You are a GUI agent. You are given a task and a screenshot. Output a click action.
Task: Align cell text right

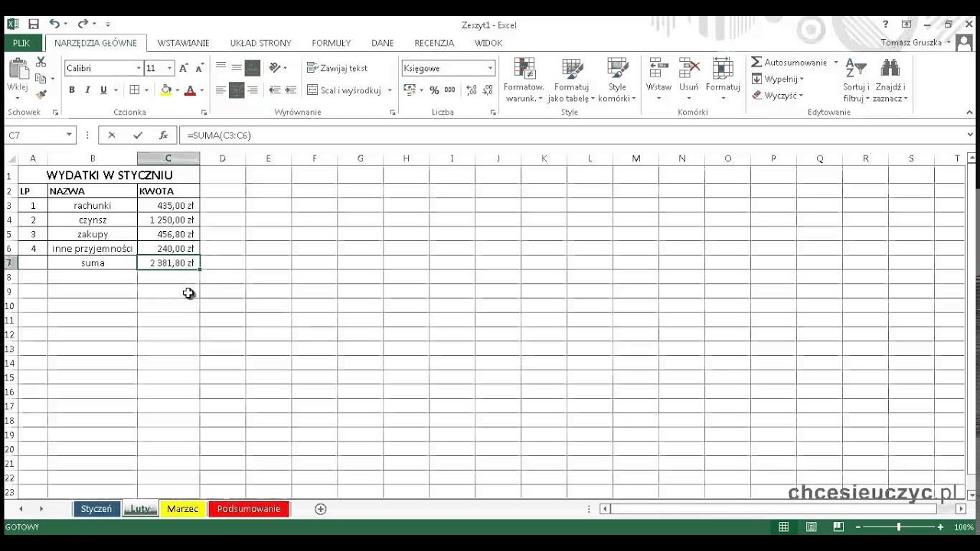pyautogui.click(x=253, y=90)
